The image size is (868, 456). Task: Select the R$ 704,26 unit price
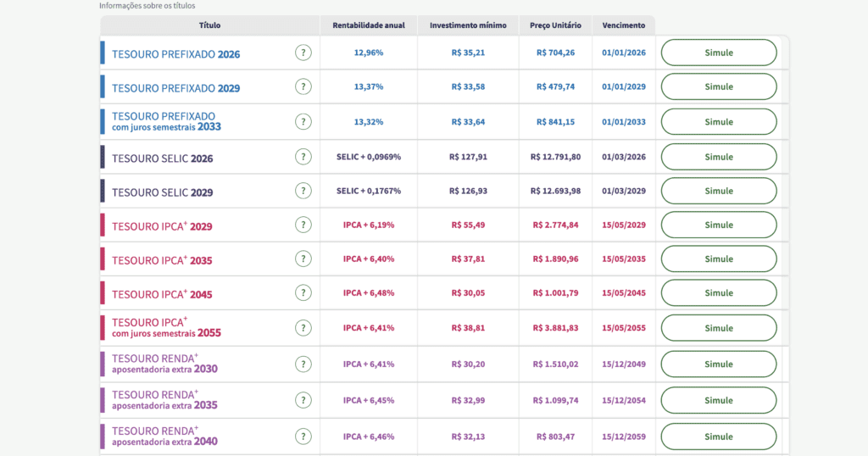pos(556,53)
